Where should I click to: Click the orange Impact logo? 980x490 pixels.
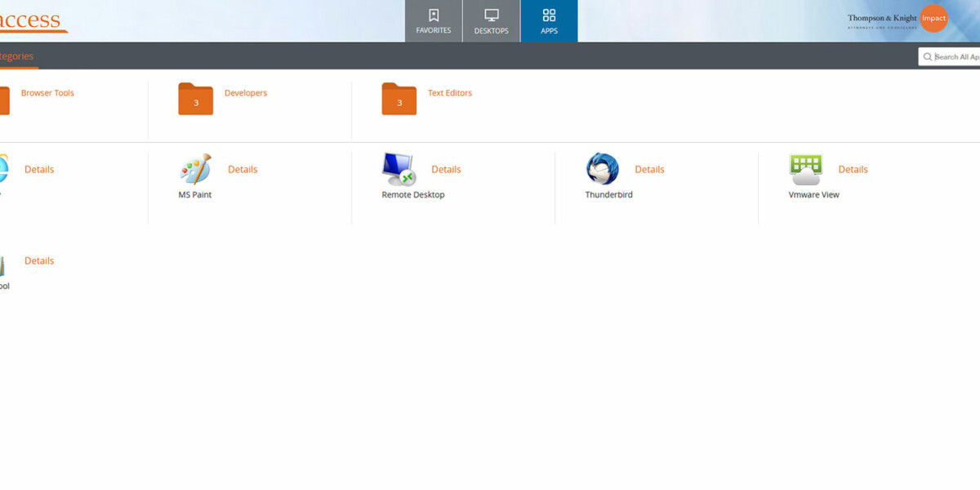coord(933,18)
